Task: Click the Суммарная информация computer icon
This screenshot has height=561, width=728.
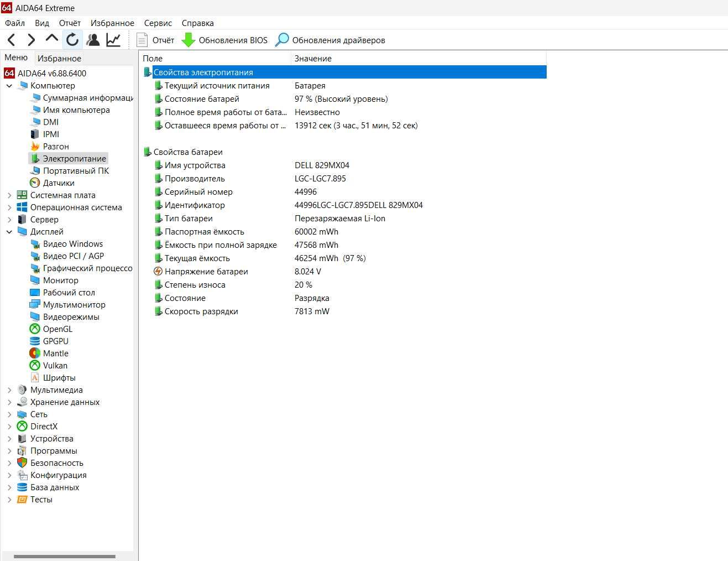Action: (x=35, y=98)
